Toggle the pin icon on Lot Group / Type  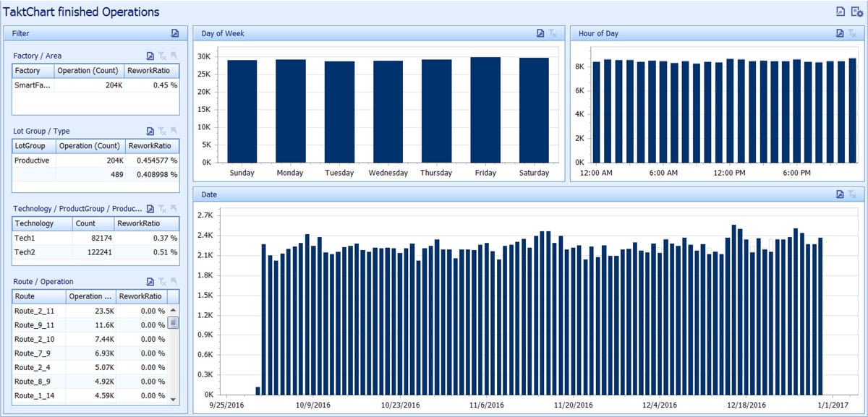coord(174,131)
